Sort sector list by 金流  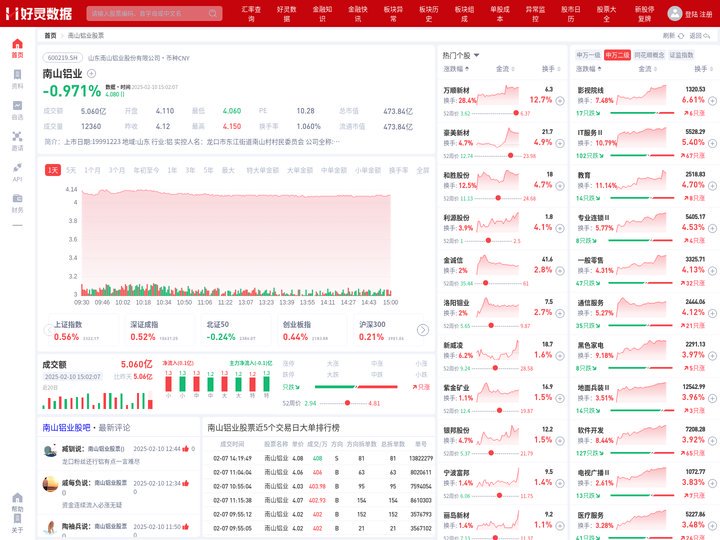coord(647,69)
